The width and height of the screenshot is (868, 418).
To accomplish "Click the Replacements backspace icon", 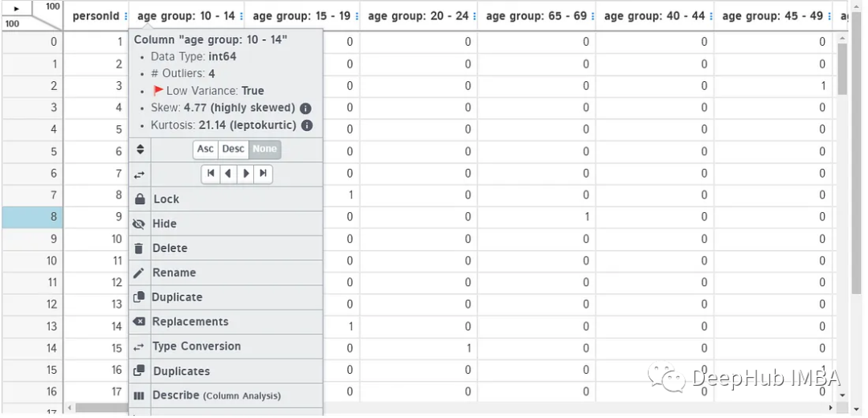I will point(140,322).
